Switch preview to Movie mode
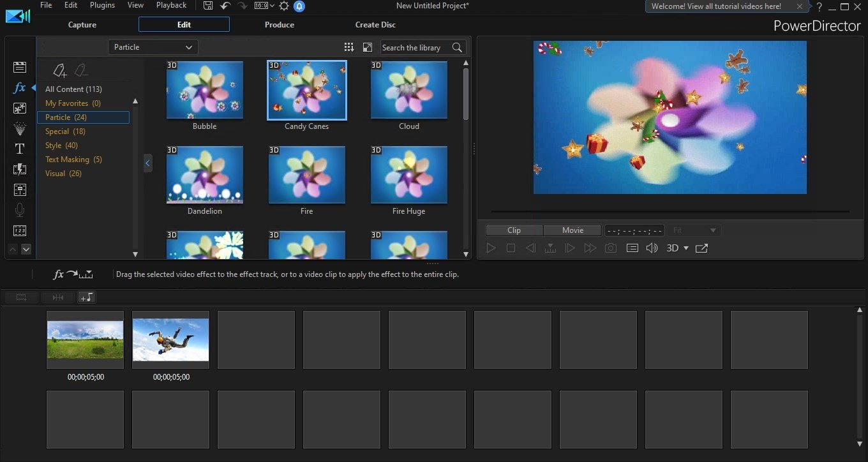Screen dimensions: 868x462 [572, 230]
